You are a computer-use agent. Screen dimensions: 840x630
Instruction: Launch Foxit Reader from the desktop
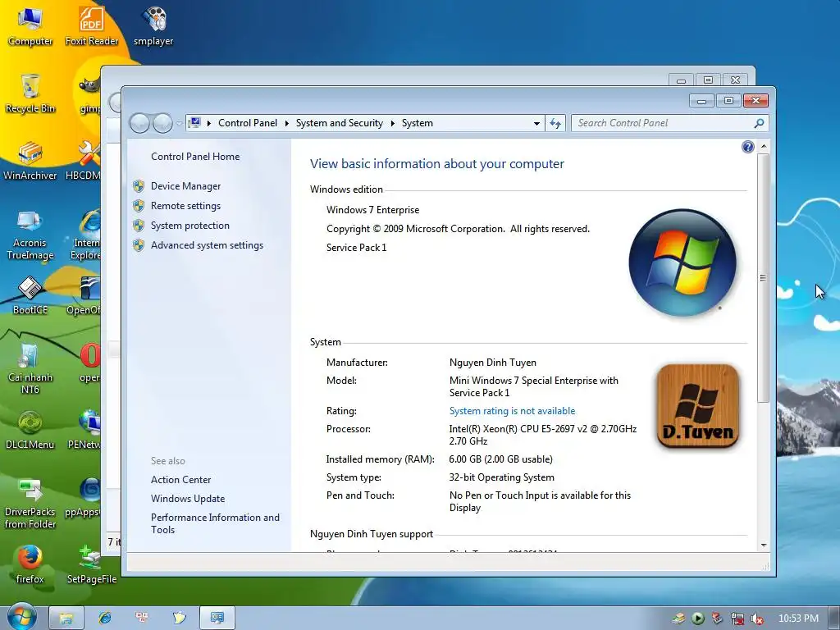[92, 25]
